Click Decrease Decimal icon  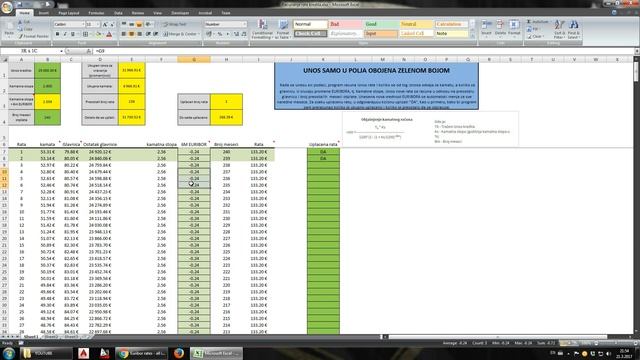point(244,34)
